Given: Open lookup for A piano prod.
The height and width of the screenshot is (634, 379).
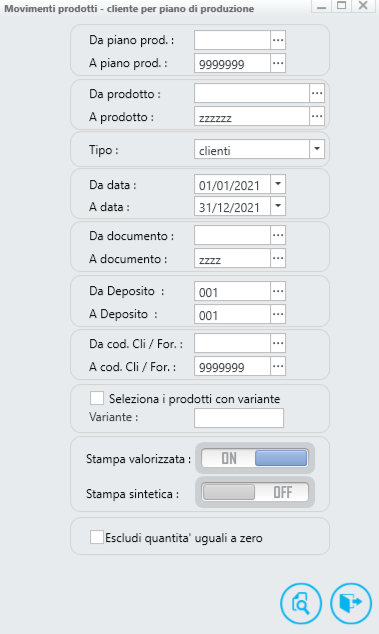Looking at the screenshot, I should coord(278,63).
